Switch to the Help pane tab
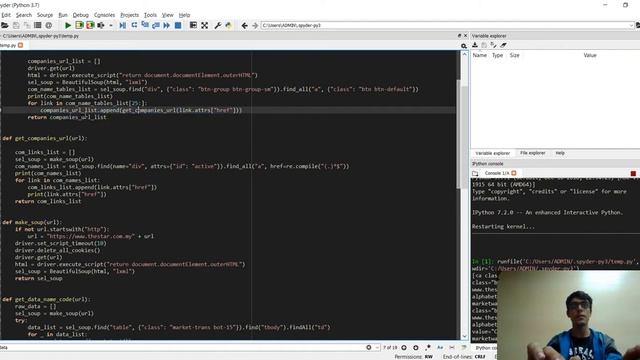The width and height of the screenshot is (640, 360). pos(560,153)
